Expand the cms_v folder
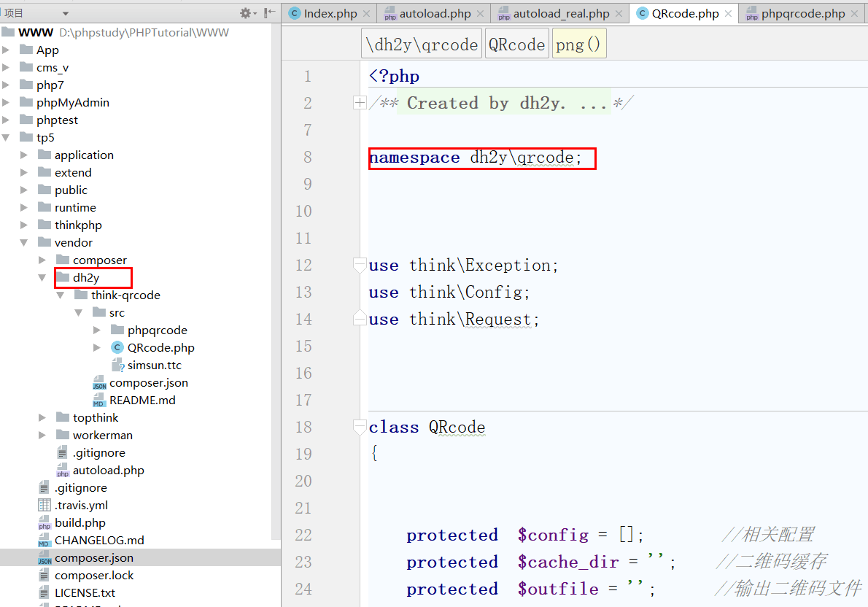Image resolution: width=868 pixels, height=607 pixels. [x=6, y=68]
